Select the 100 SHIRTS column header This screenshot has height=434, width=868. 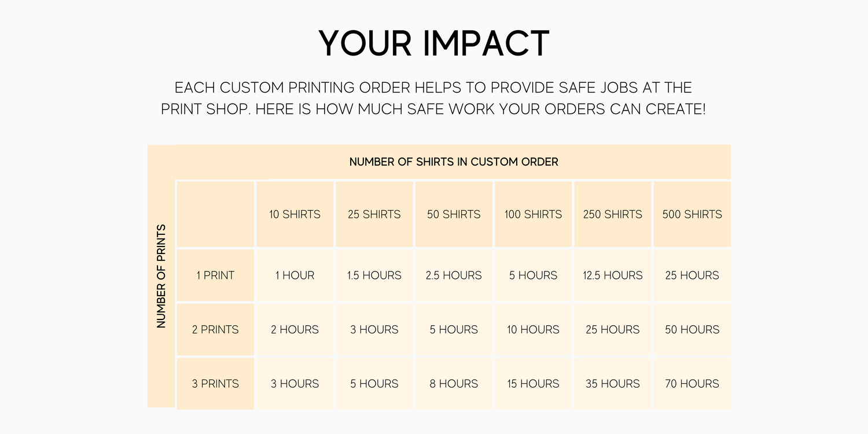click(x=533, y=214)
